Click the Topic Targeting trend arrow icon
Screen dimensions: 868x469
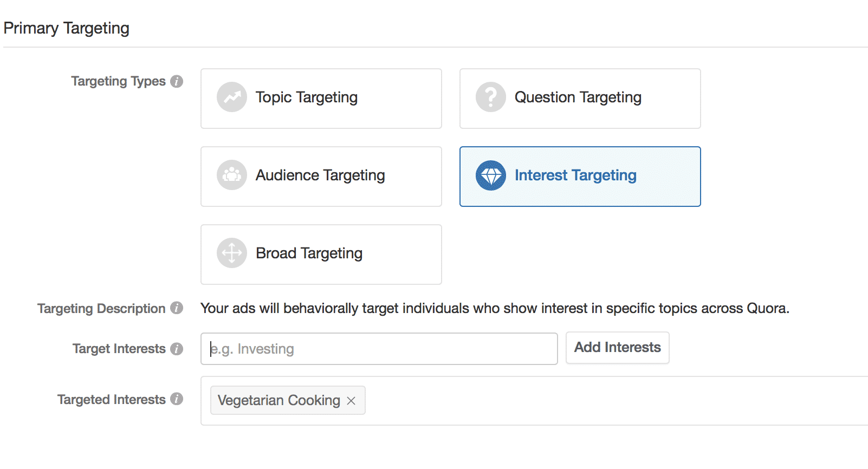tap(232, 97)
